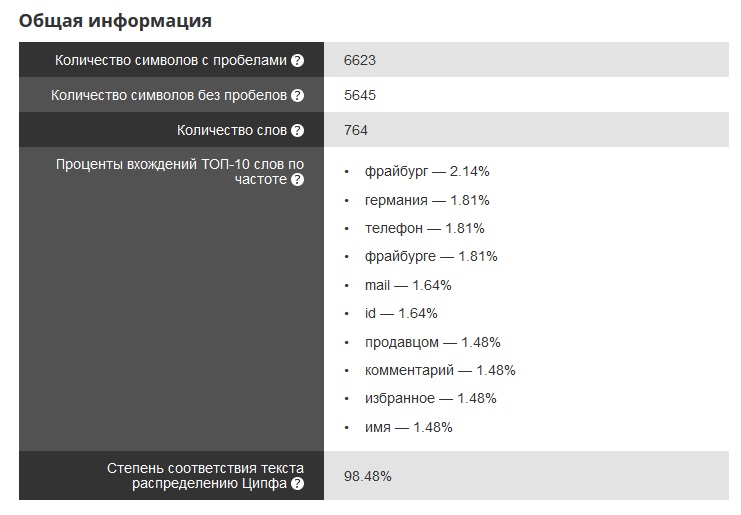Select the фрайбурге — 1.81% entry

coord(431,257)
